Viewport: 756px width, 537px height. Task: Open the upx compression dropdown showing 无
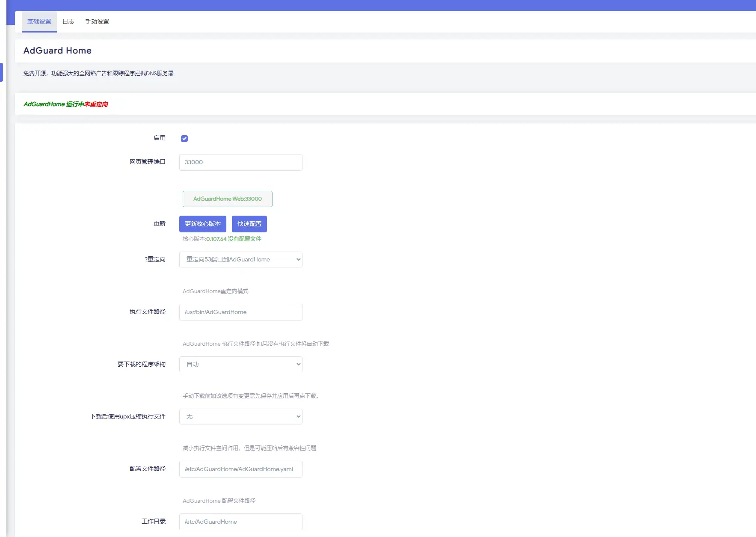pos(240,416)
